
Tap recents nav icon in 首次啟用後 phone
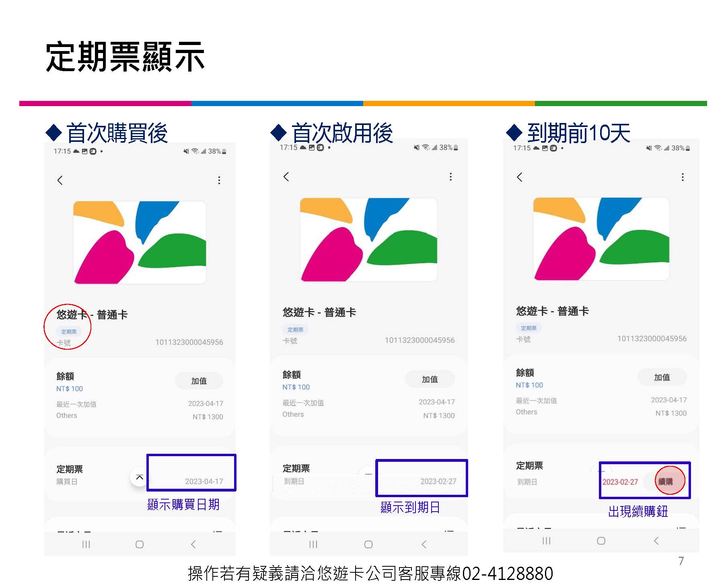pyautogui.click(x=313, y=544)
